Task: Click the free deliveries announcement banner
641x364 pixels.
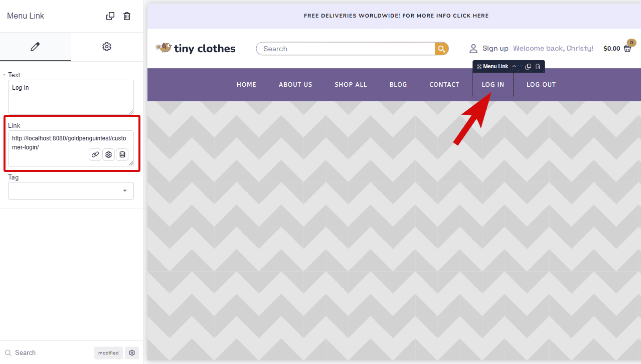Action: tap(396, 16)
